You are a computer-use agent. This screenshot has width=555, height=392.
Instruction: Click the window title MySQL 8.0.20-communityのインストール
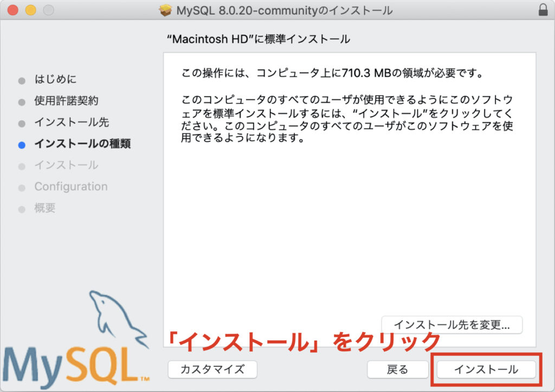[x=285, y=11]
